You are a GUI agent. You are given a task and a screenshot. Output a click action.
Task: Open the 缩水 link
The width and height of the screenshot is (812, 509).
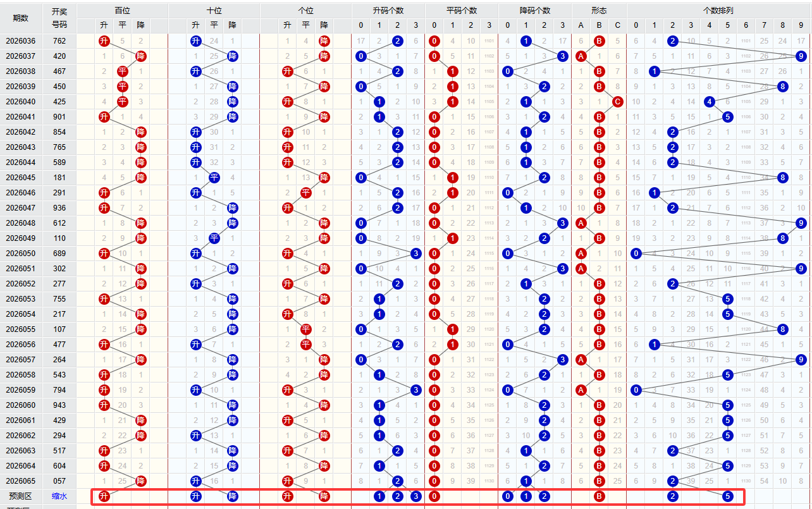point(59,496)
